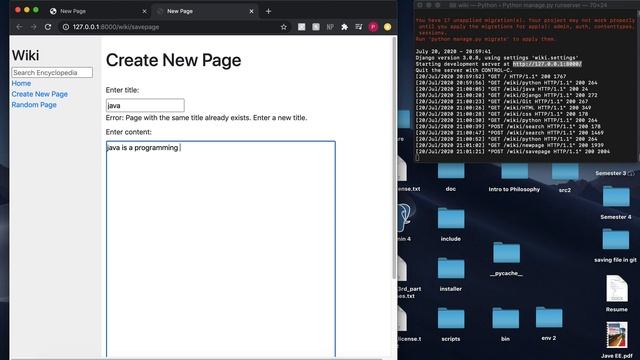Viewport: 640px width, 360px height.
Task: Open a new browser tab
Action: tap(268, 11)
